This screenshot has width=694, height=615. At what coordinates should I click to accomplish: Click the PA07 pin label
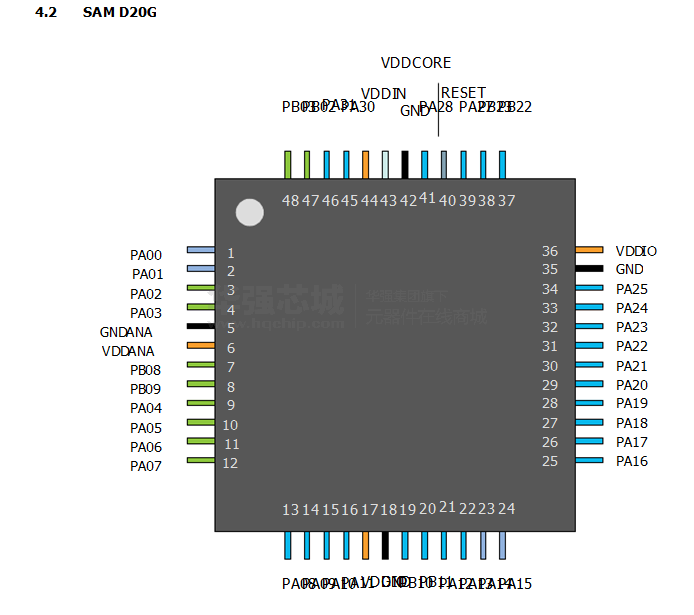(x=146, y=466)
